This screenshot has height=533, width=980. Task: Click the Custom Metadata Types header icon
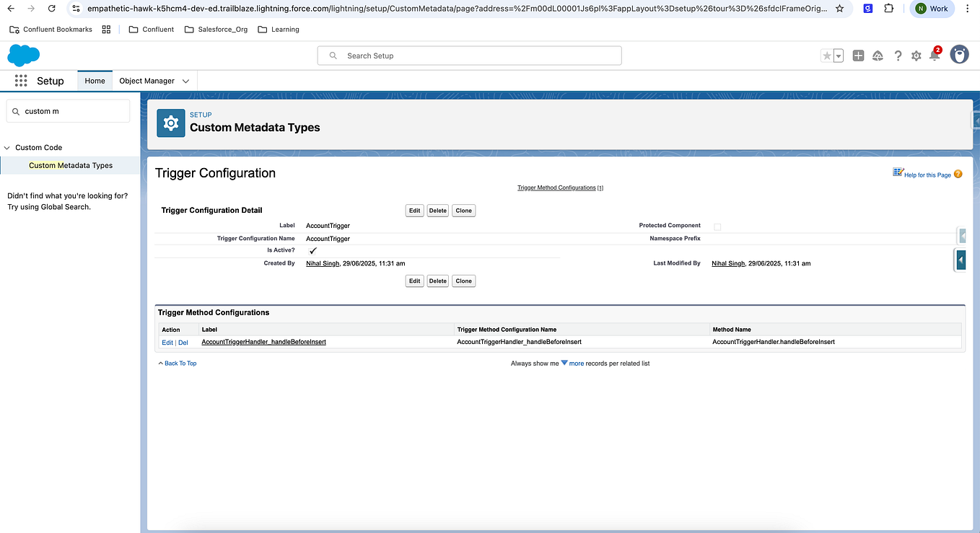[170, 123]
